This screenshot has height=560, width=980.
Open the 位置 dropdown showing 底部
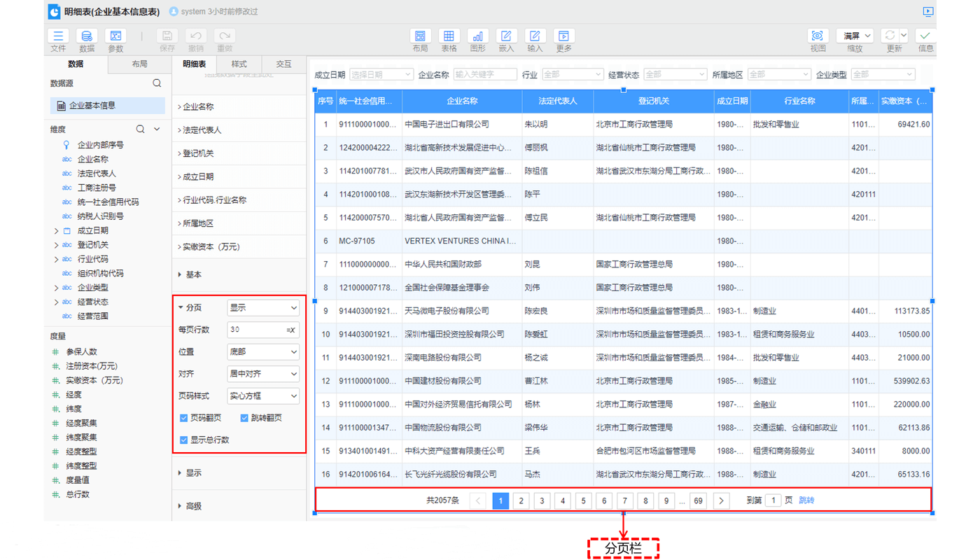(263, 352)
